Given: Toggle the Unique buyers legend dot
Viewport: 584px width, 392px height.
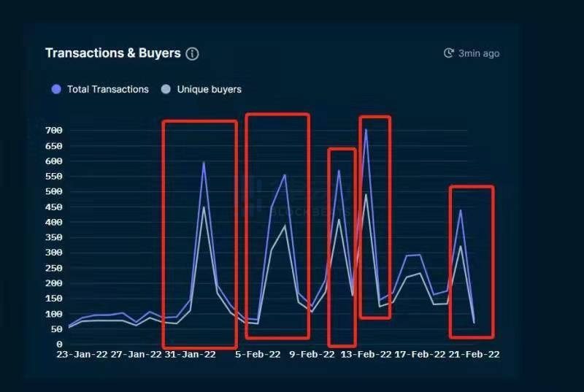Looking at the screenshot, I should [166, 89].
